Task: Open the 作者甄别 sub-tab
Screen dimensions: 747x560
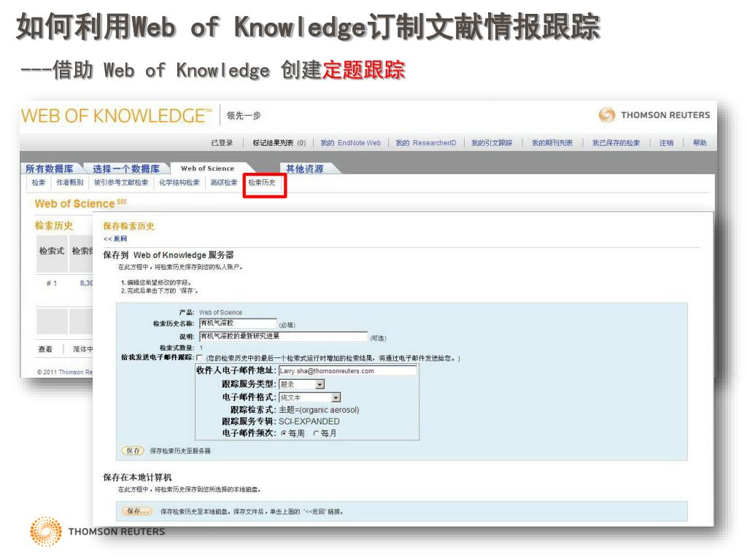Action: [x=70, y=182]
